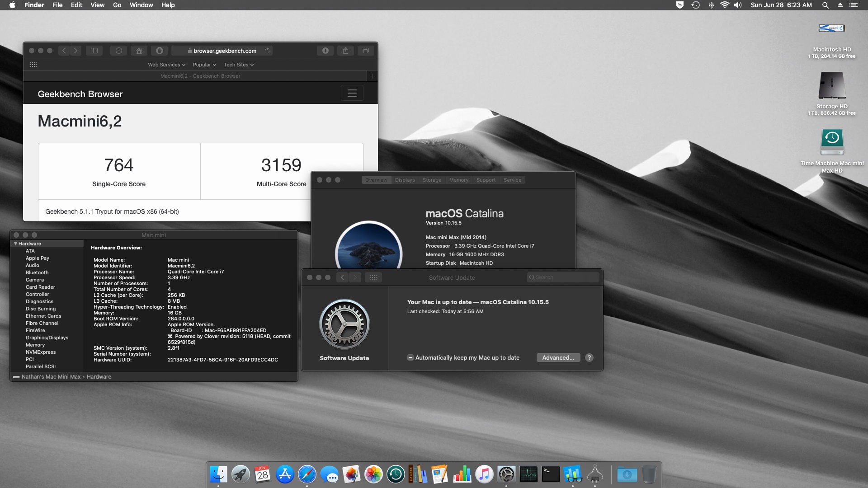Screen dimensions: 868x488
Task: Launch Terminal from the Dock
Action: point(551,474)
